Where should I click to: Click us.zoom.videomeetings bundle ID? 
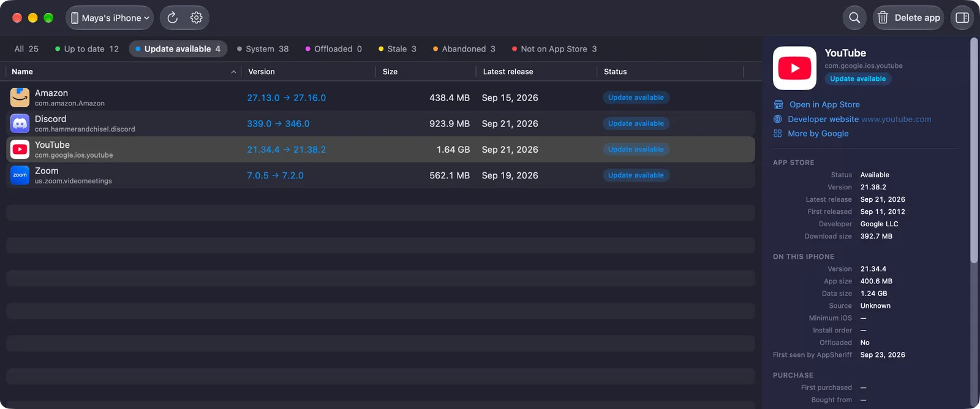tap(73, 181)
